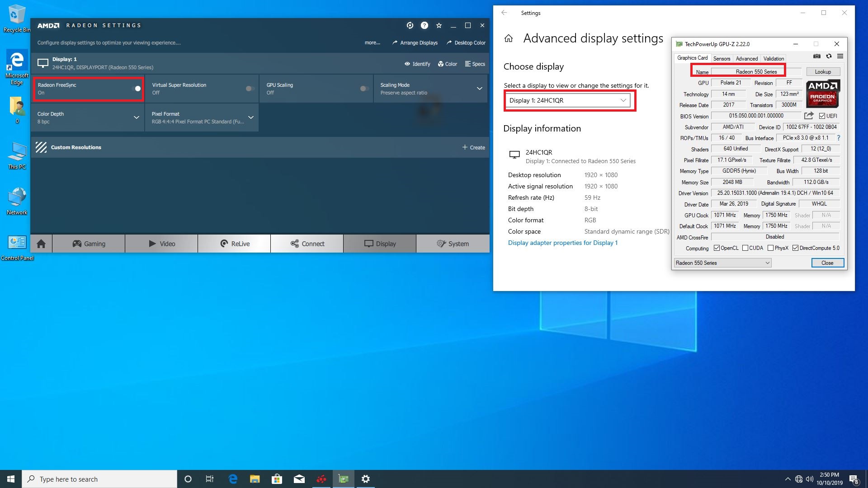This screenshot has height=488, width=868.
Task: Select Network desktop icon
Action: [17, 201]
